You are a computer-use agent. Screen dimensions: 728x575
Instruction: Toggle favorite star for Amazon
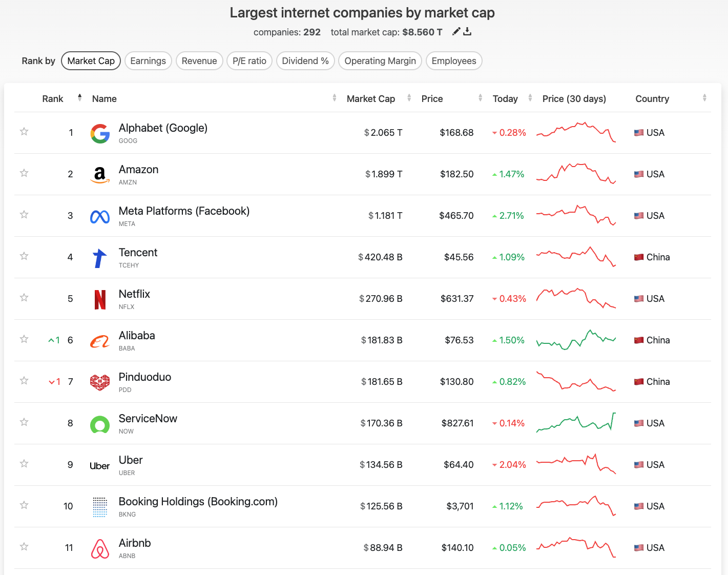point(24,173)
